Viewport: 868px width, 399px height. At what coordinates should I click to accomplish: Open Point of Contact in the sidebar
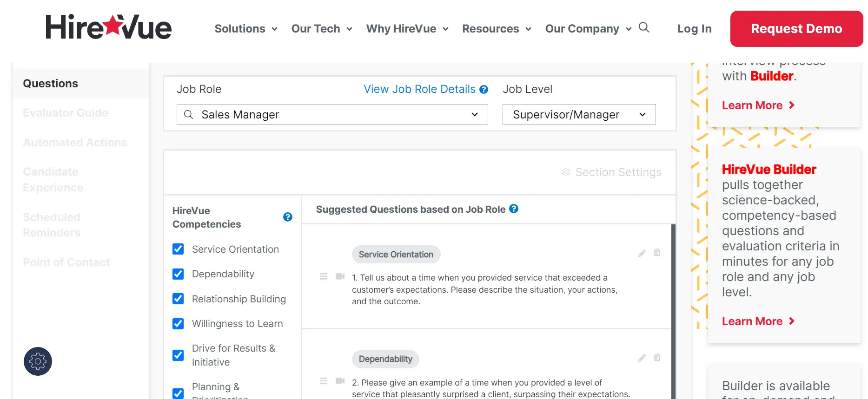(66, 262)
